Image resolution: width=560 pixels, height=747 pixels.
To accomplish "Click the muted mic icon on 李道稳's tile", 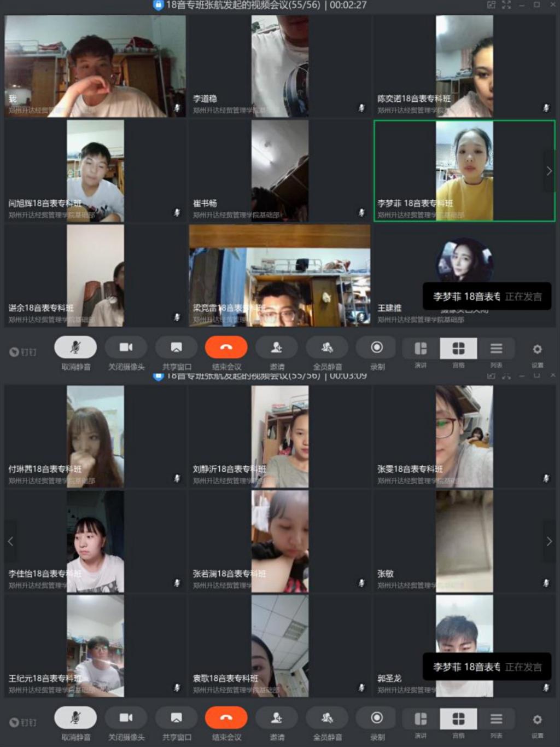I will coord(361,108).
